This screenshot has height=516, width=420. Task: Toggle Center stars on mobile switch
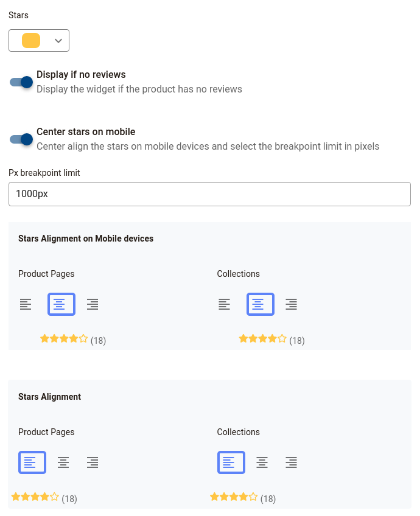pyautogui.click(x=21, y=139)
